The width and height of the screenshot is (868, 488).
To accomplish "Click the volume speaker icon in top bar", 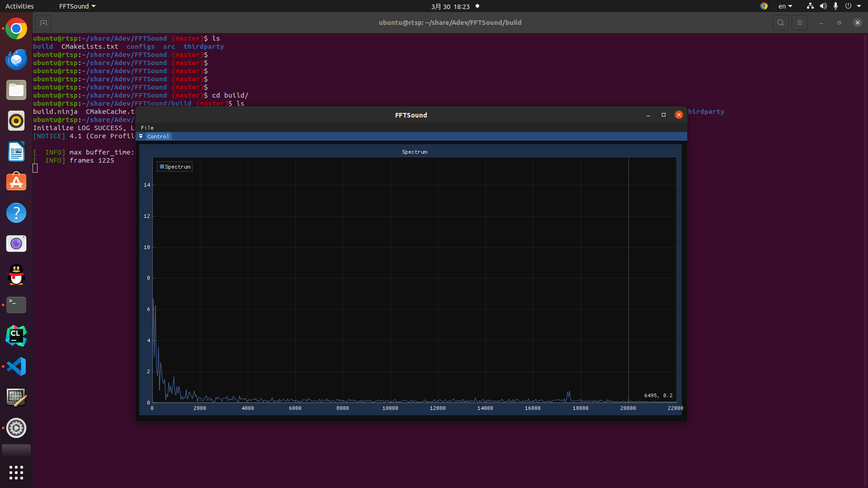I will click(823, 6).
